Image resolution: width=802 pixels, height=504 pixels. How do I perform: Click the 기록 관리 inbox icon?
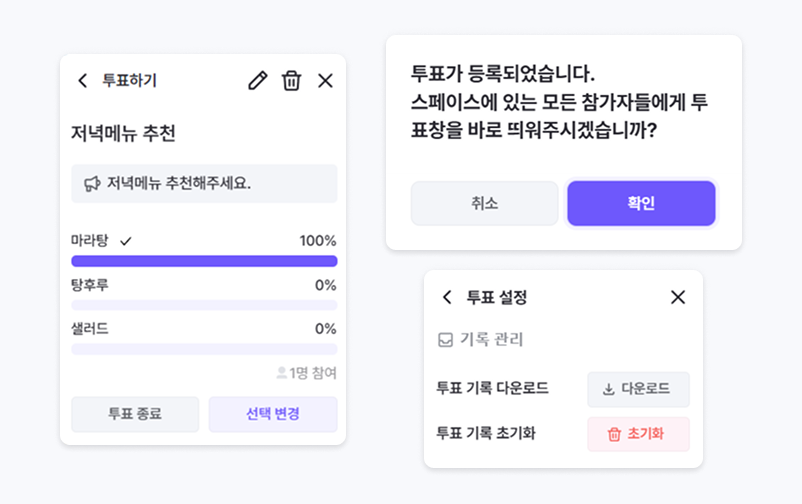tap(446, 340)
